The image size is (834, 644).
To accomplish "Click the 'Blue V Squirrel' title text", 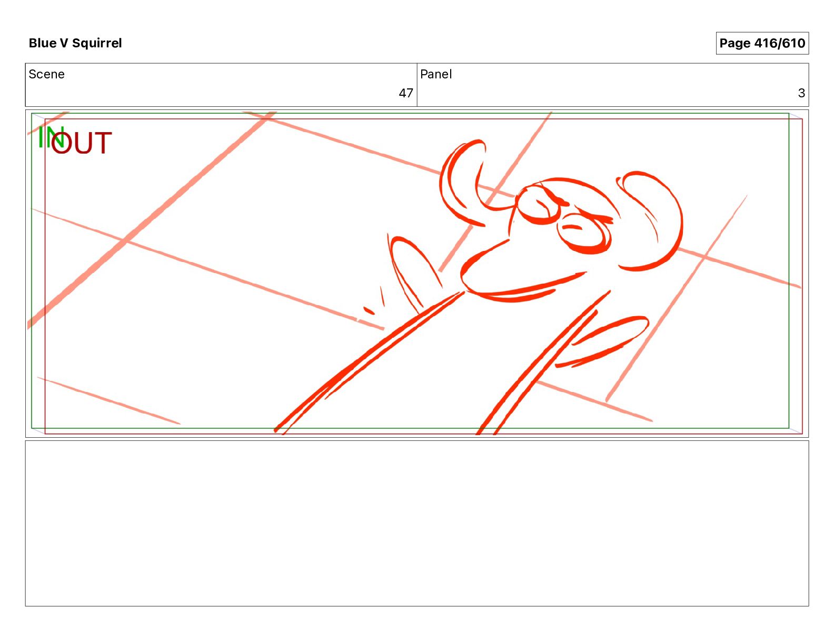I will coord(75,43).
